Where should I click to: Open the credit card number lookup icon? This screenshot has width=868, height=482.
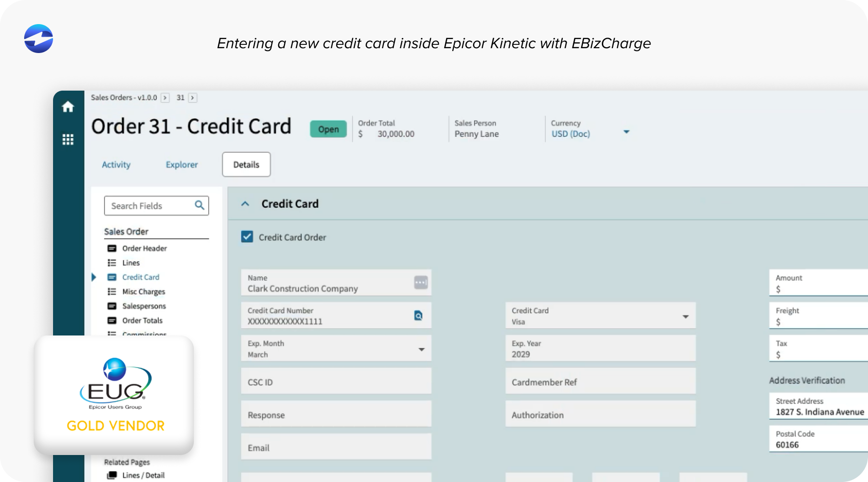point(419,316)
